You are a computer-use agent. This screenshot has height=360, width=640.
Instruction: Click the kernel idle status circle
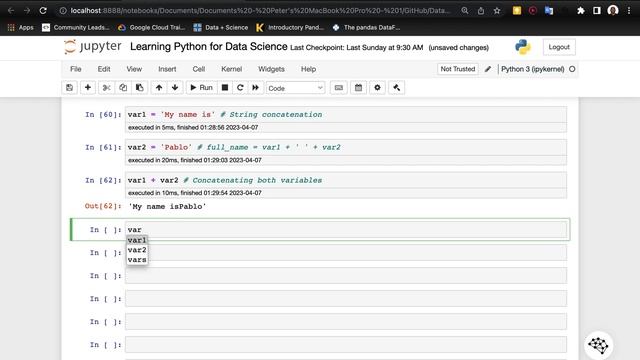tap(572, 69)
